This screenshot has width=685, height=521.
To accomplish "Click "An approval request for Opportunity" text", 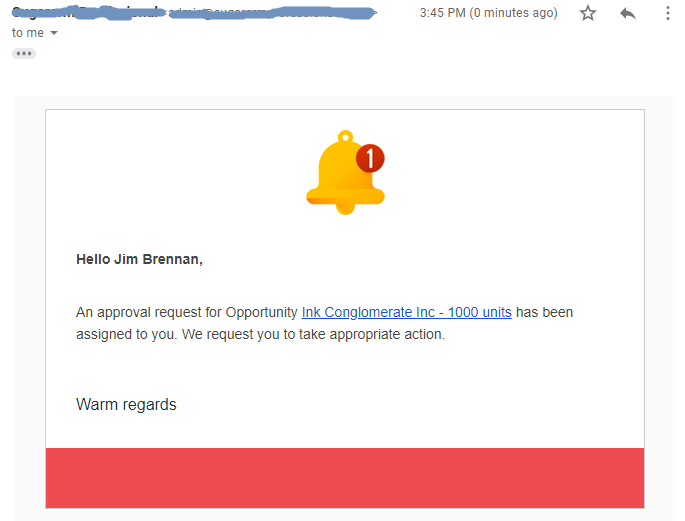I will click(187, 312).
